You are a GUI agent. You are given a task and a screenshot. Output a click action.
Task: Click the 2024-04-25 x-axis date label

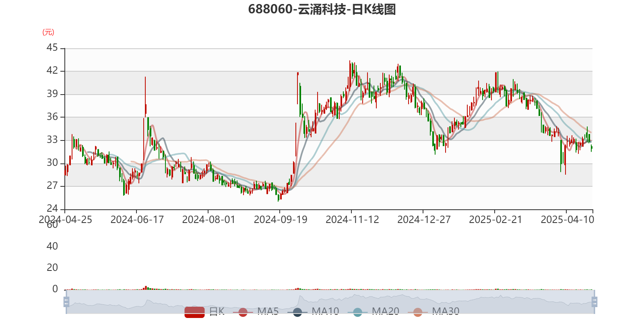[65, 220]
